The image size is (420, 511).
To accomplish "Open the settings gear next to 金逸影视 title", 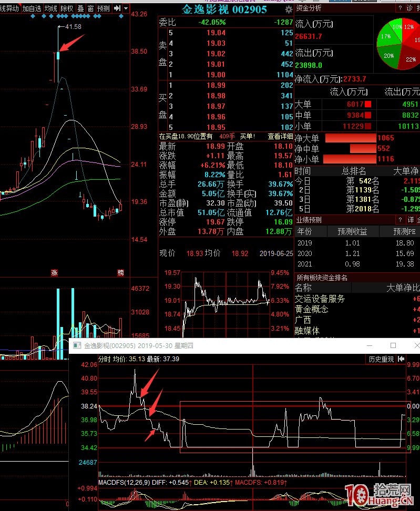I will (289, 10).
